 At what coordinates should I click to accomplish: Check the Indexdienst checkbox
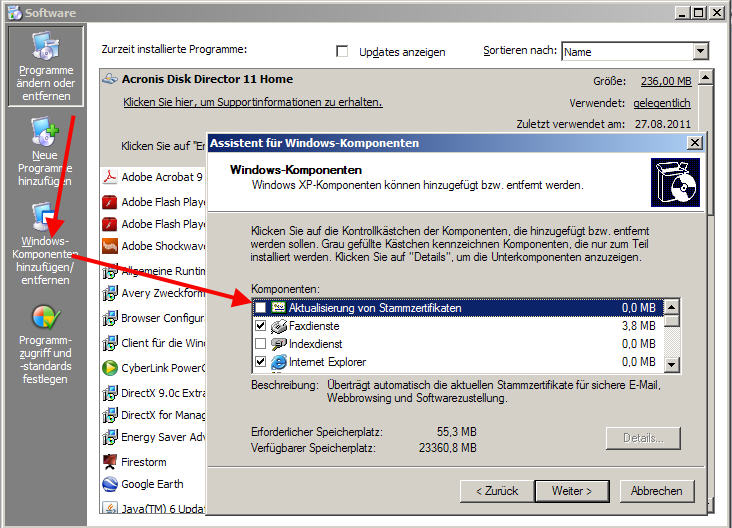click(260, 344)
